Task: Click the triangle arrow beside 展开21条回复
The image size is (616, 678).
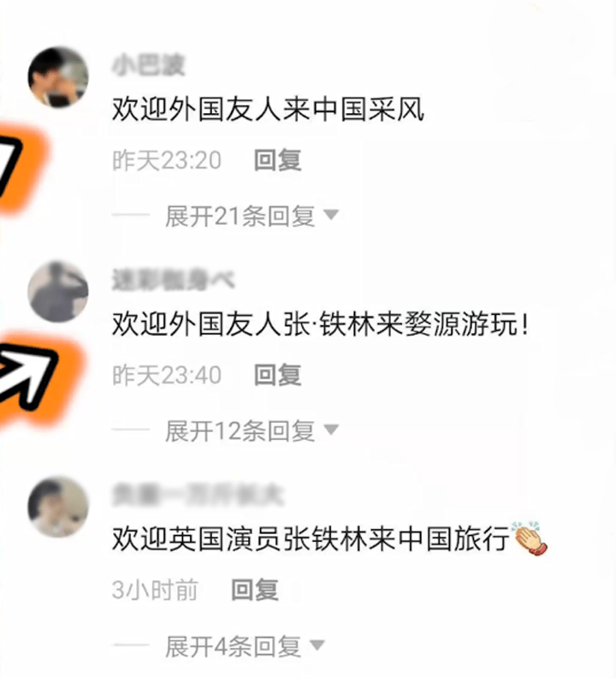Action: click(x=331, y=215)
